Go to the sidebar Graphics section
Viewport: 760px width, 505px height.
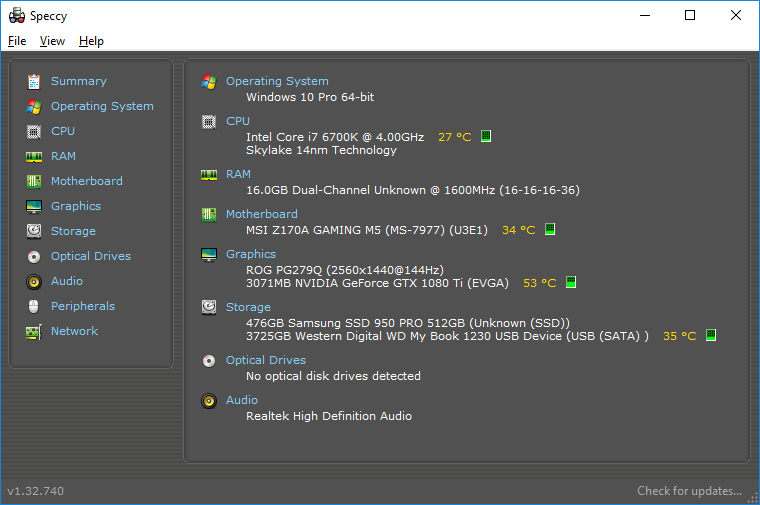pos(76,206)
